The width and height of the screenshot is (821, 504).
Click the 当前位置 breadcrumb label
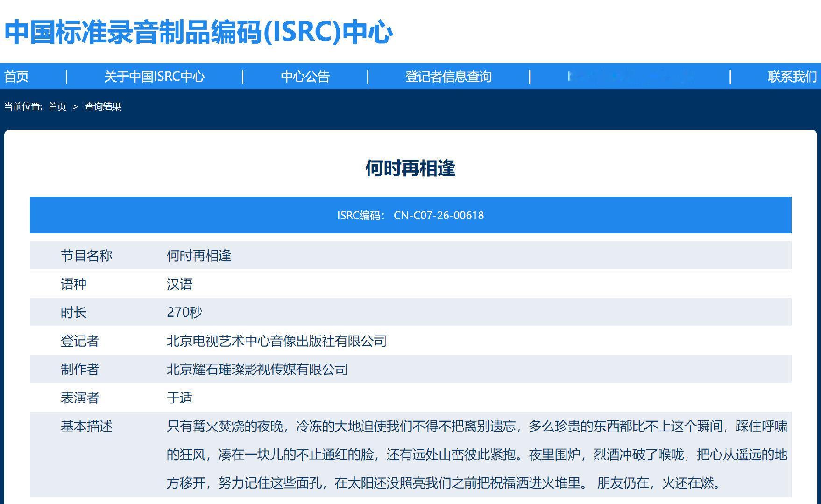tap(23, 106)
